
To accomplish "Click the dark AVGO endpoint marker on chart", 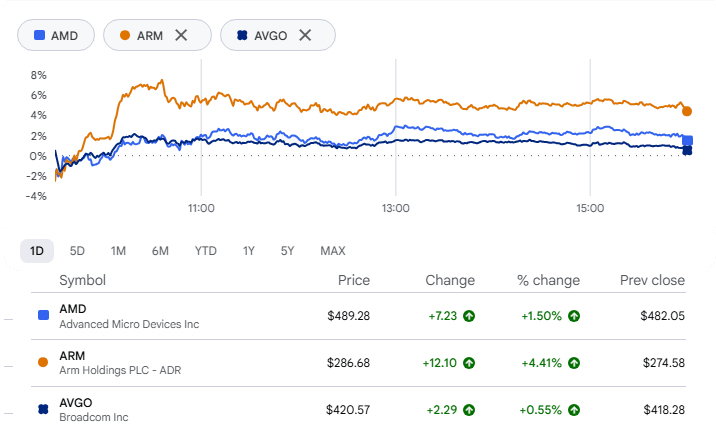I will coord(687,150).
